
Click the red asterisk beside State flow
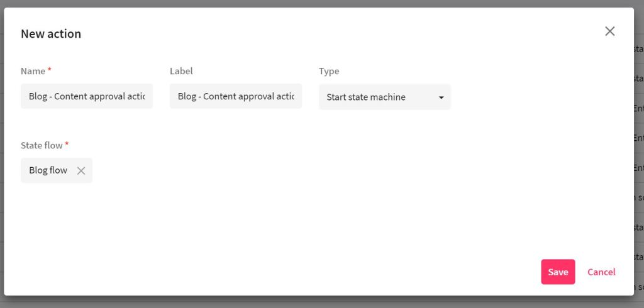click(x=67, y=145)
